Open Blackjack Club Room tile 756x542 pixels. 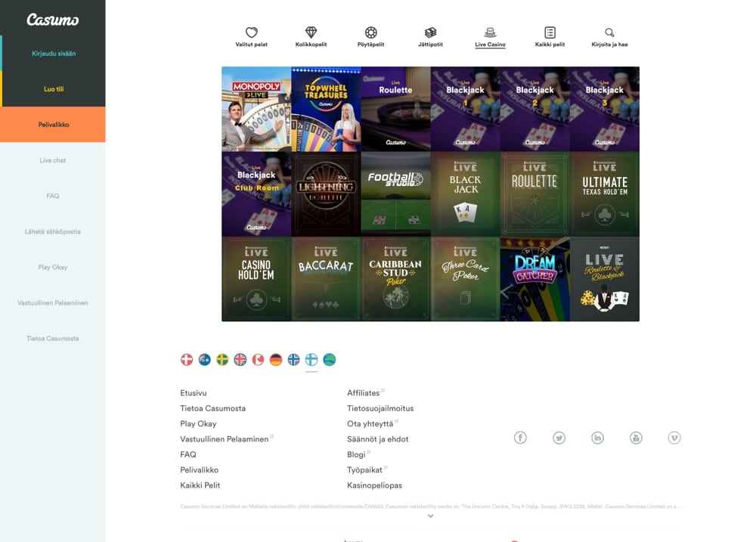(256, 194)
